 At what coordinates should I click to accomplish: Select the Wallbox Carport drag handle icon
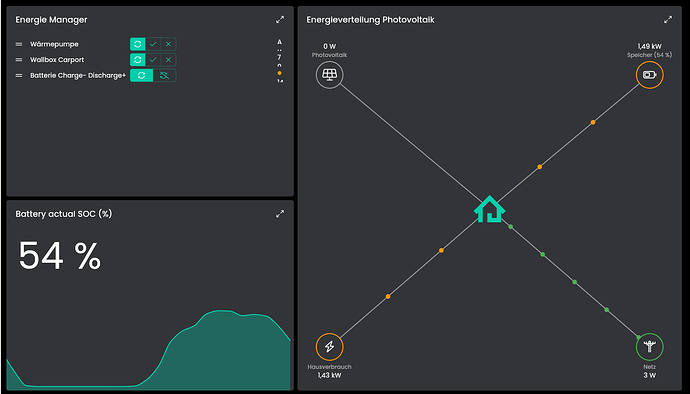click(x=19, y=59)
